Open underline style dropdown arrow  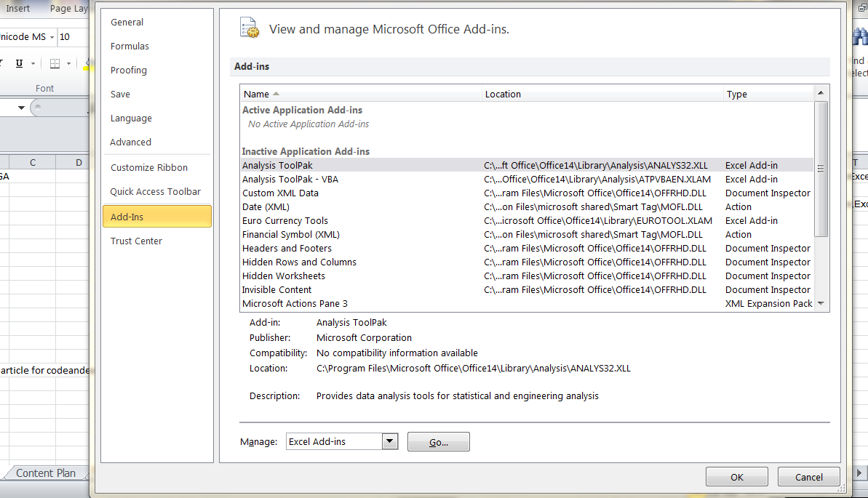click(33, 64)
